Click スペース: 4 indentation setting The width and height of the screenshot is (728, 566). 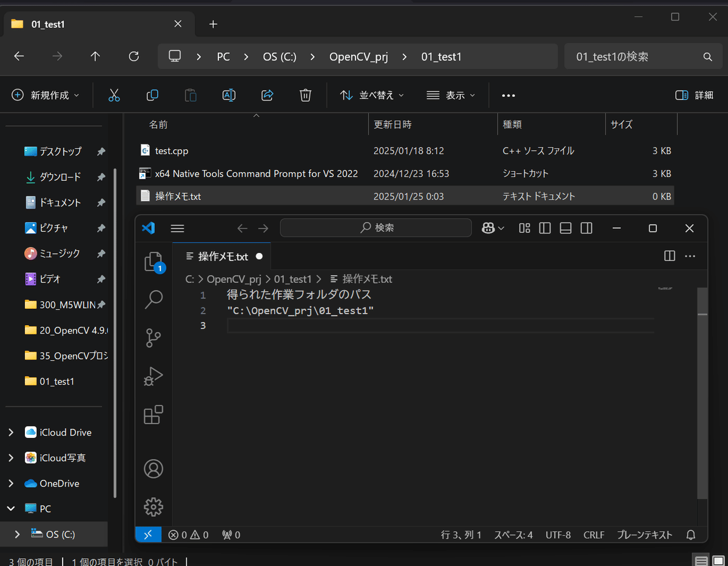point(513,534)
